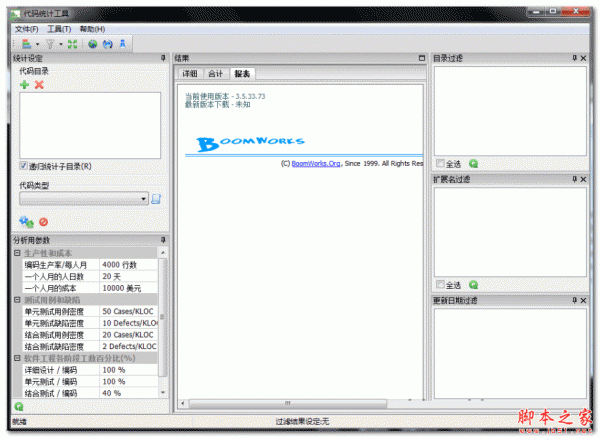Viewport: 600px width, 438px height.
Task: Click scroll-down arrow of parameters grid
Action: pyautogui.click(x=163, y=393)
